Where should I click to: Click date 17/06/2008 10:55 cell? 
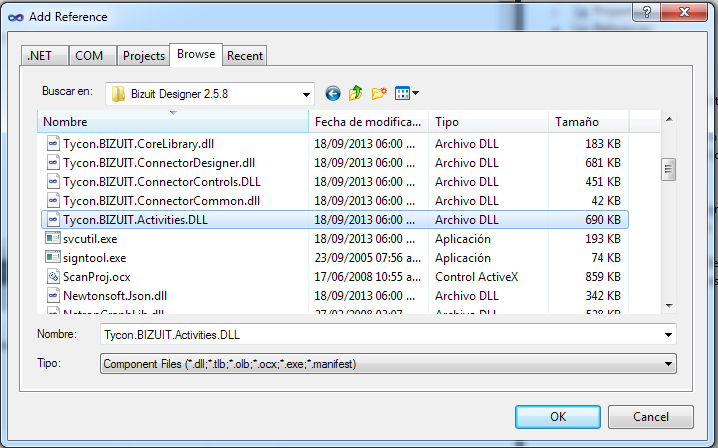click(367, 277)
